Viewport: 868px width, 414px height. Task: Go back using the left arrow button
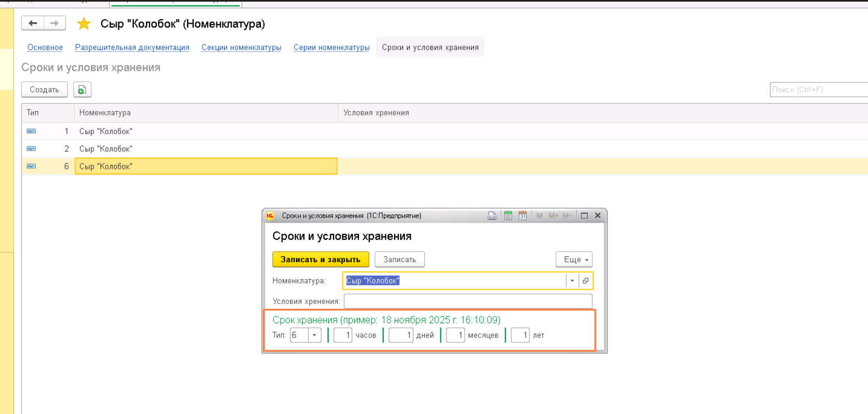pos(33,23)
